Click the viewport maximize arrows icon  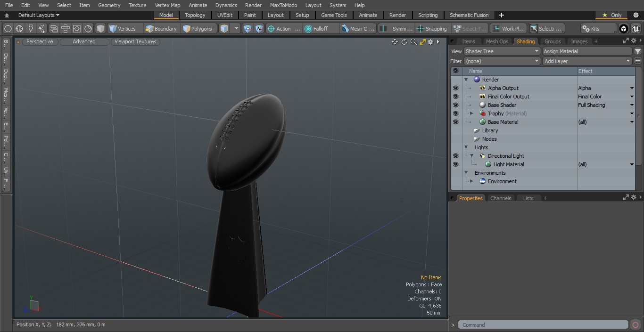click(422, 42)
